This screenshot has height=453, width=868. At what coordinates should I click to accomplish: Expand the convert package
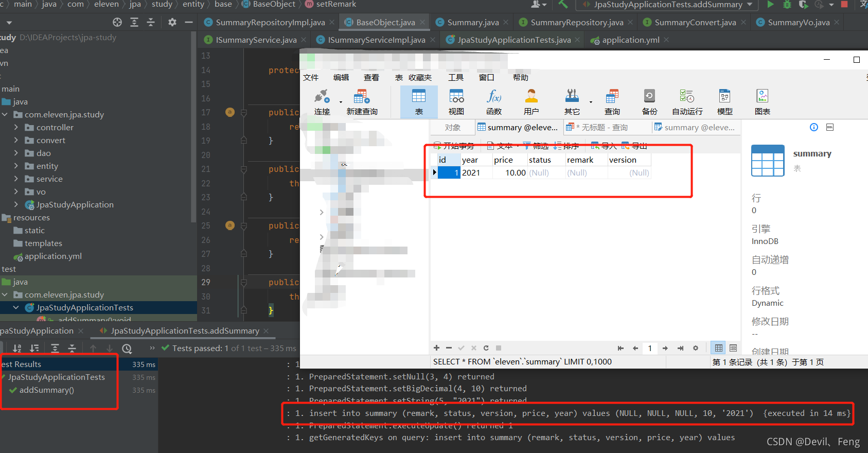coord(16,140)
